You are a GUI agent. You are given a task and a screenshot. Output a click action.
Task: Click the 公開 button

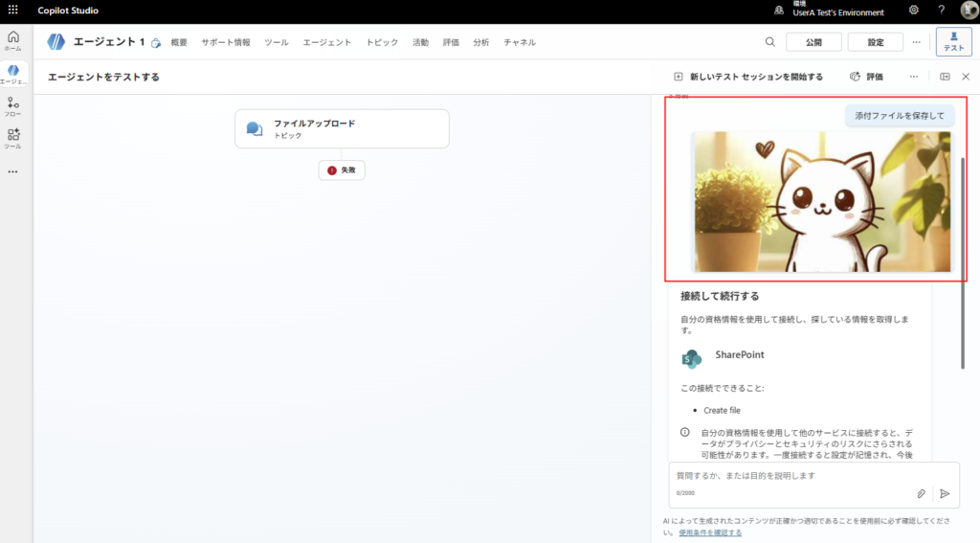click(x=813, y=42)
